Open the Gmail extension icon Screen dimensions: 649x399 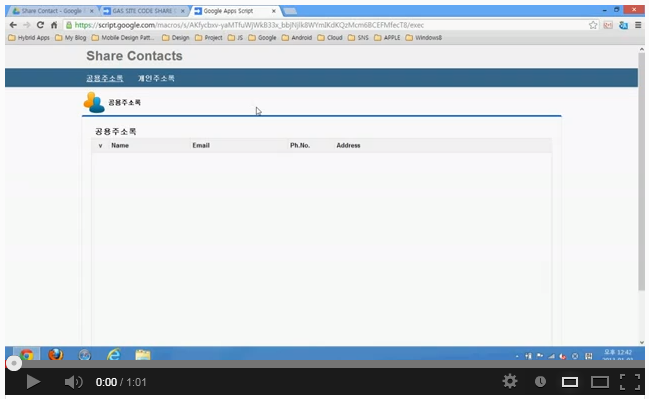coord(608,25)
